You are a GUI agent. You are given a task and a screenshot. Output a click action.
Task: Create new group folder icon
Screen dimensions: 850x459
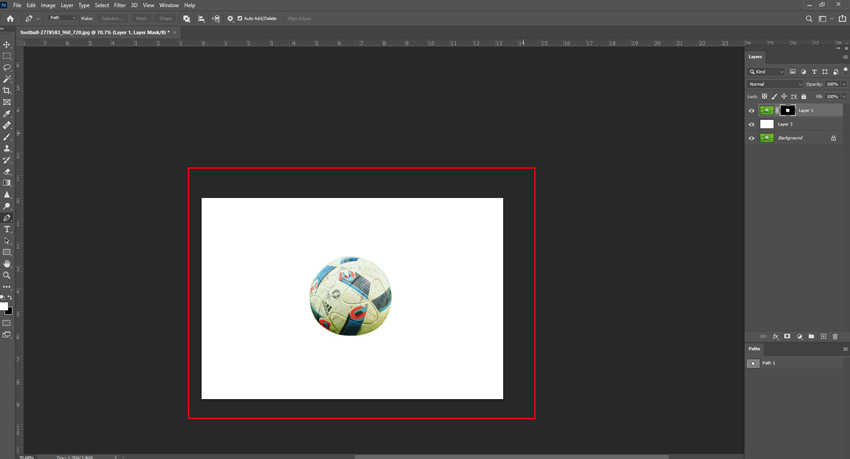811,337
